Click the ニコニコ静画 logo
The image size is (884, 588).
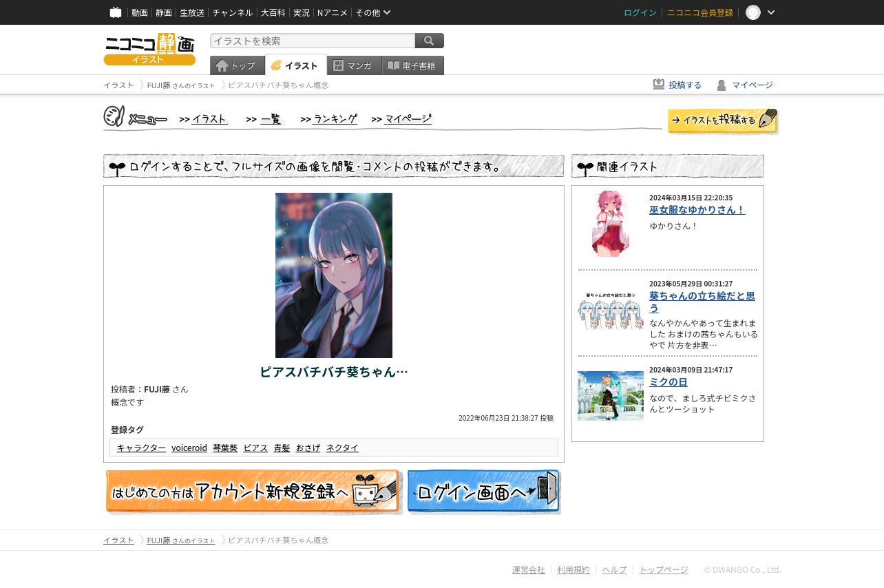click(x=149, y=49)
